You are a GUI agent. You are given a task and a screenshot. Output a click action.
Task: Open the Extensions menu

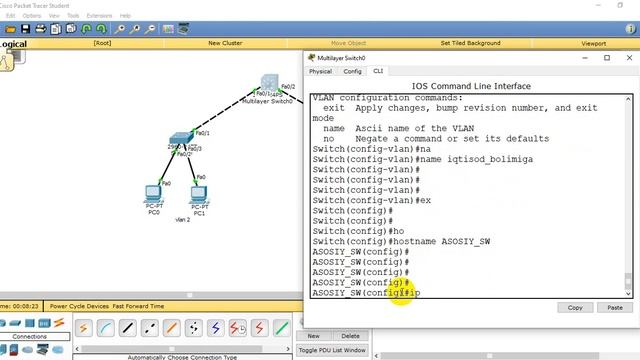pos(99,16)
